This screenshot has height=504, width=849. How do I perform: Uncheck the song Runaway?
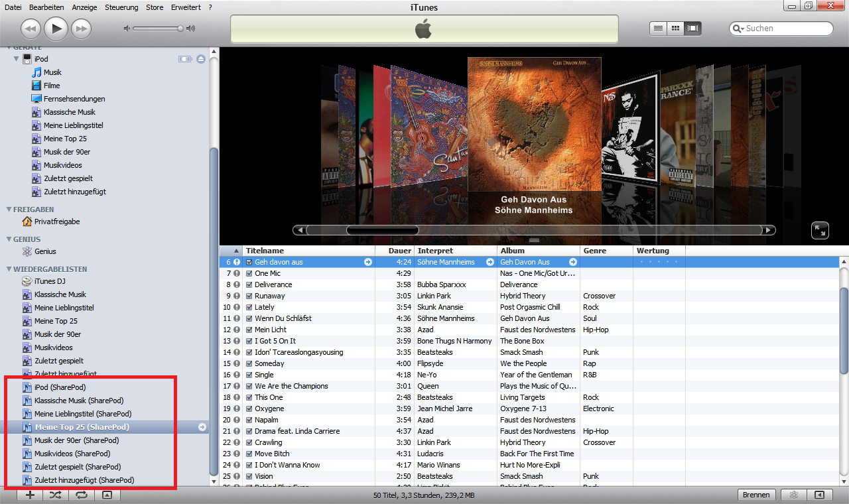point(249,296)
